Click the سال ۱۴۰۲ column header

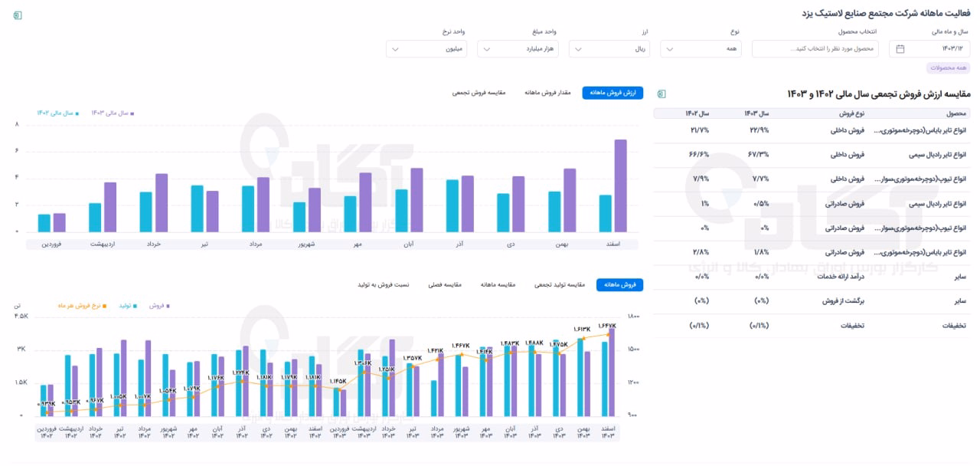pos(697,113)
